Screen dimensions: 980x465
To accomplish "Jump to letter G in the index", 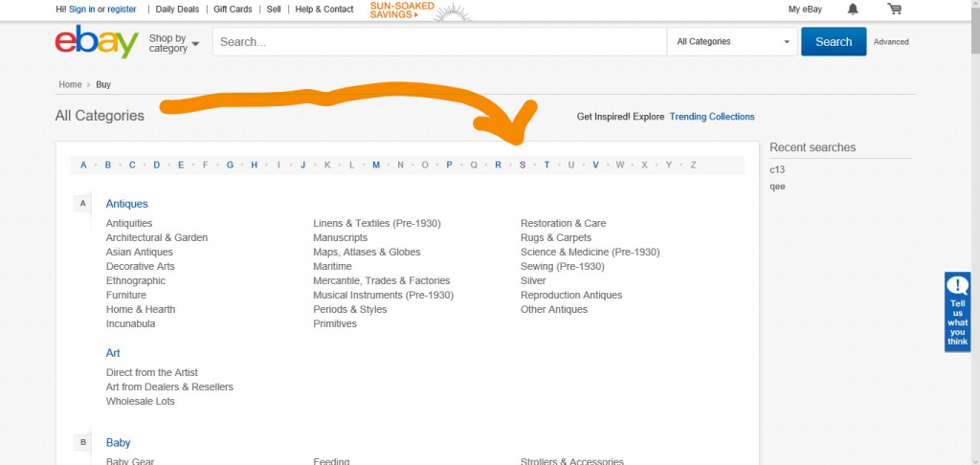I will (x=230, y=165).
